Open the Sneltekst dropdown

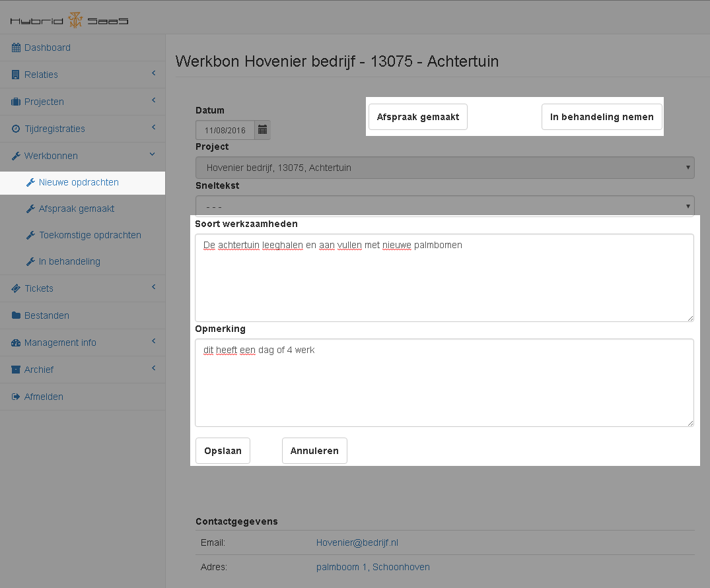coord(444,206)
